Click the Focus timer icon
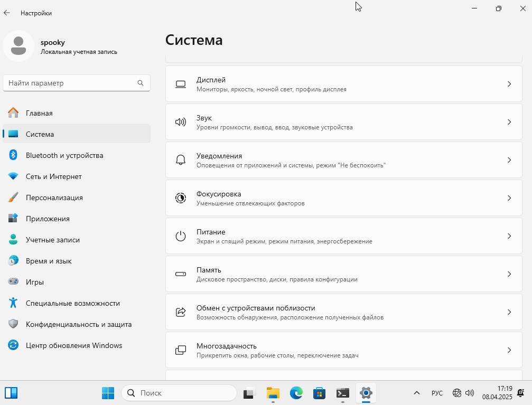The image size is (532, 405). pos(181,198)
